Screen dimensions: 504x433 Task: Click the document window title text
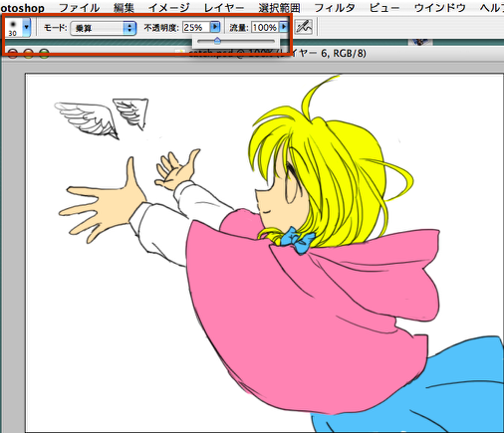tap(277, 53)
